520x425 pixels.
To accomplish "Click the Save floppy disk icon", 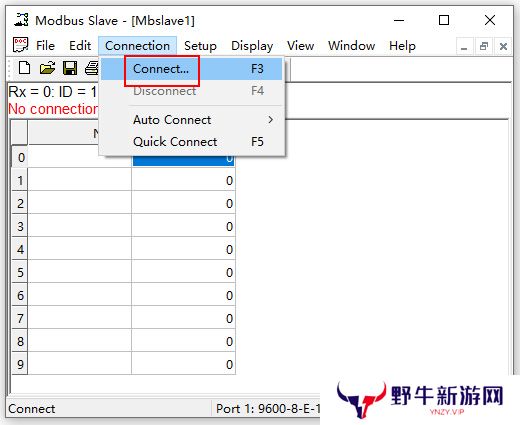I will pyautogui.click(x=70, y=68).
